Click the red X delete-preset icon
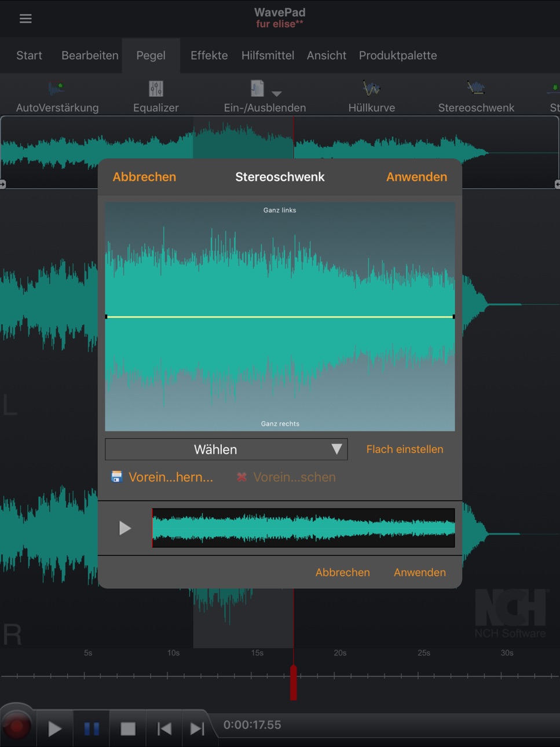Image resolution: width=560 pixels, height=747 pixels. coord(241,477)
